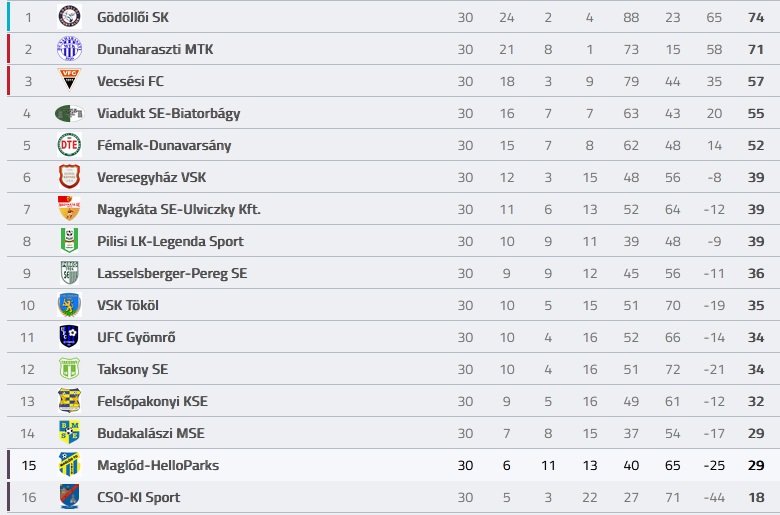Click the Maglód-HelloParks club crest

click(69, 465)
